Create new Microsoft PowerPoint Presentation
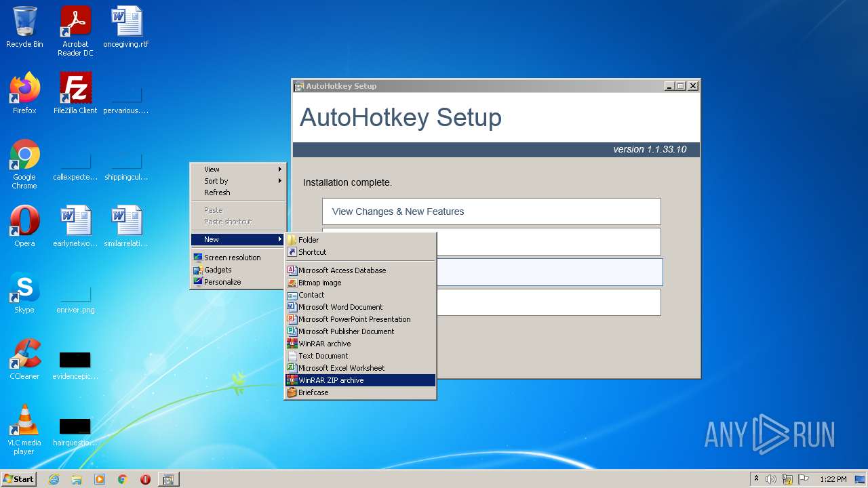Screen dimensions: 868x488 click(x=360, y=319)
